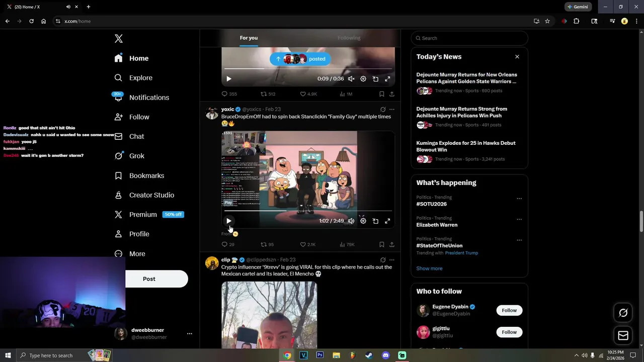The width and height of the screenshot is (644, 362).
Task: Open the yoxic profile avatar
Action: coord(212,113)
